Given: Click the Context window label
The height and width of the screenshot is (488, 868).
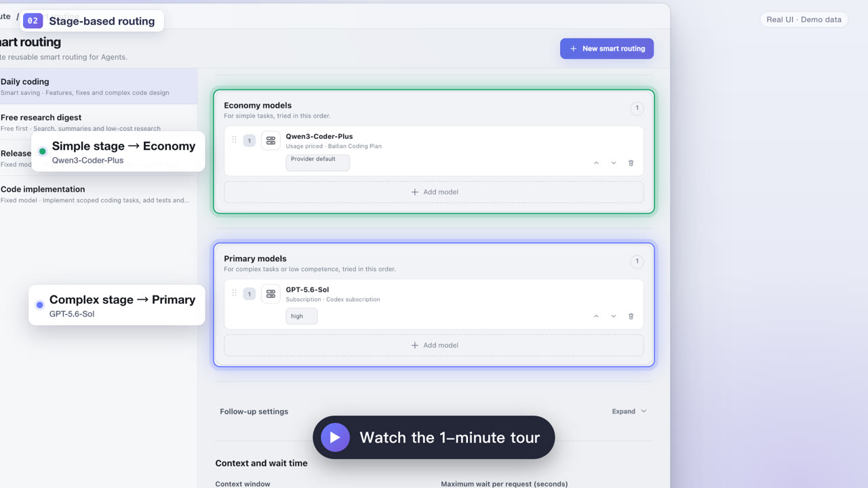Looking at the screenshot, I should click(243, 484).
